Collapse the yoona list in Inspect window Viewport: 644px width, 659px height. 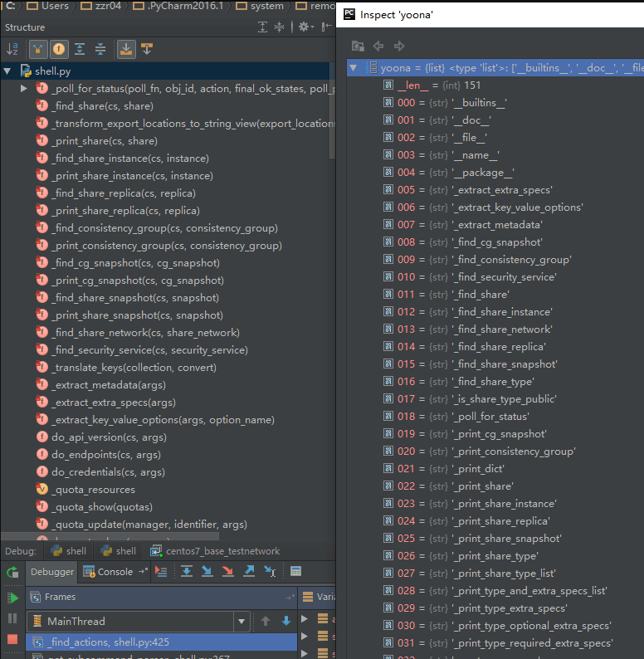click(x=354, y=68)
